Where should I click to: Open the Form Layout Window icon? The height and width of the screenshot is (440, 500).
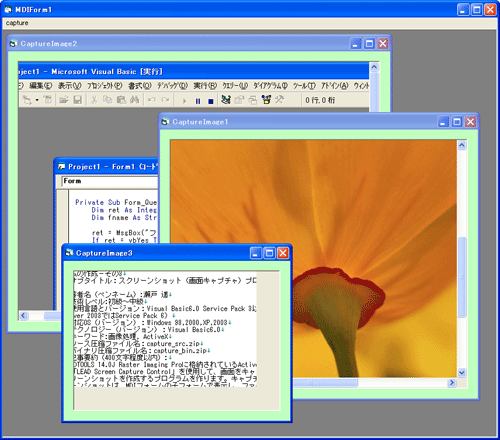point(253,100)
